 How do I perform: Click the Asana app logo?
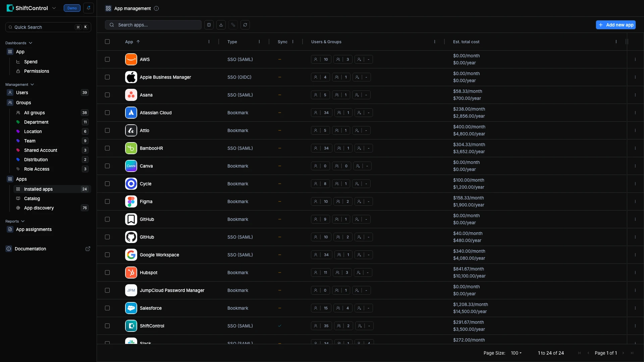tap(131, 95)
